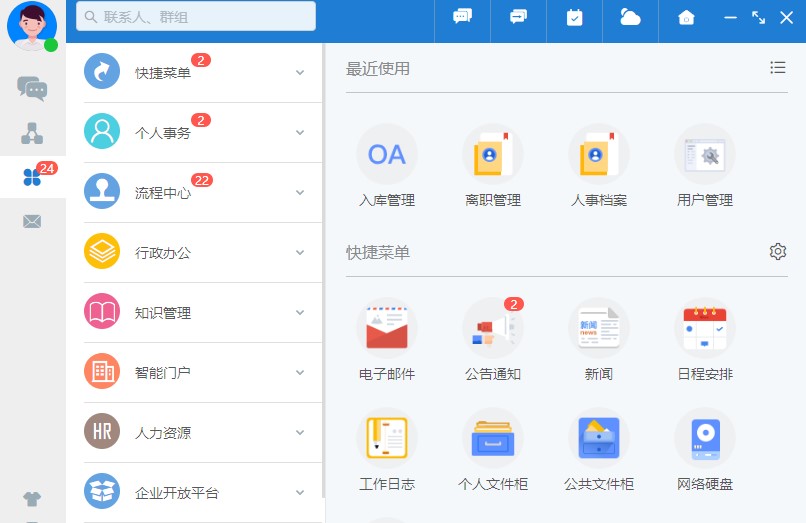Click the 智能门户 building icon
The width and height of the screenshot is (806, 523).
click(102, 371)
